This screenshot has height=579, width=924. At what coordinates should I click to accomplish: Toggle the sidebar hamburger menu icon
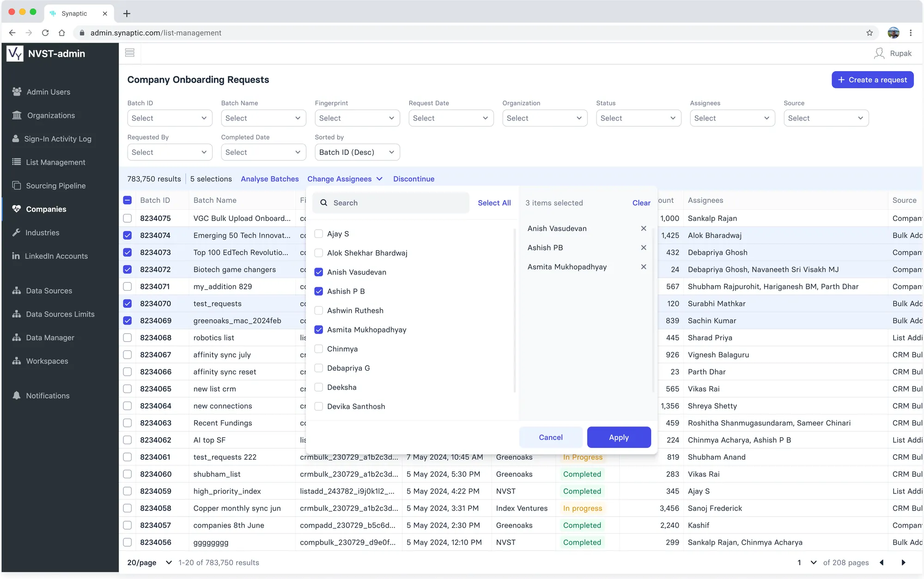(x=130, y=53)
